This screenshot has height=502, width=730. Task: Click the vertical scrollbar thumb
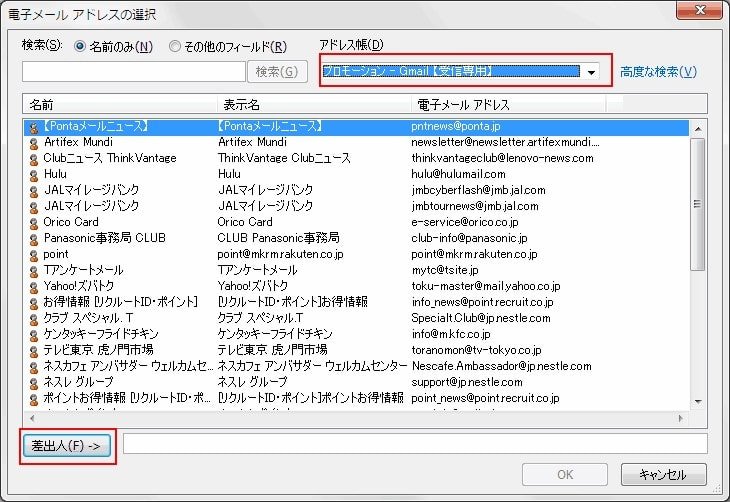click(698, 204)
